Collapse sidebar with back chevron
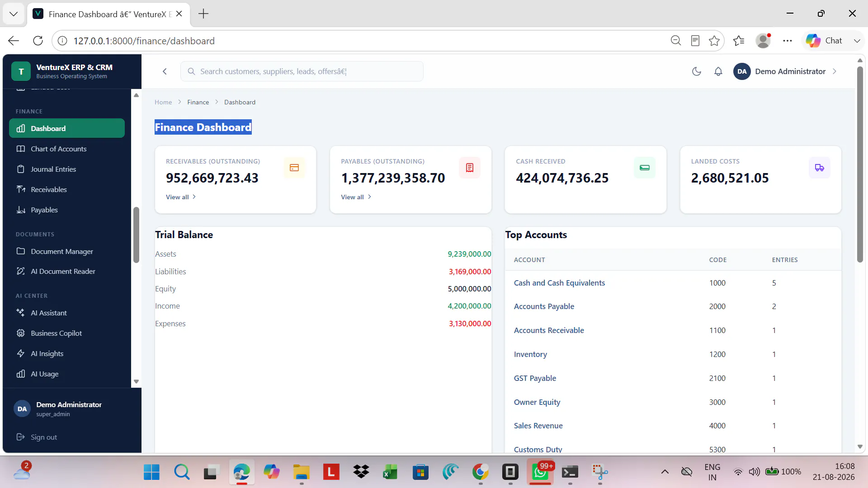 point(165,71)
